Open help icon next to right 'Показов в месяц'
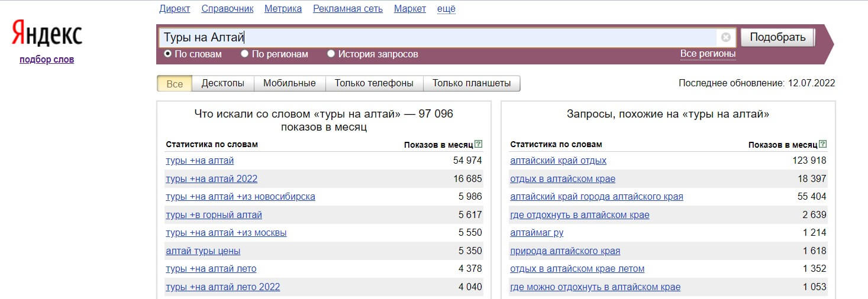868x299 pixels. 822,144
